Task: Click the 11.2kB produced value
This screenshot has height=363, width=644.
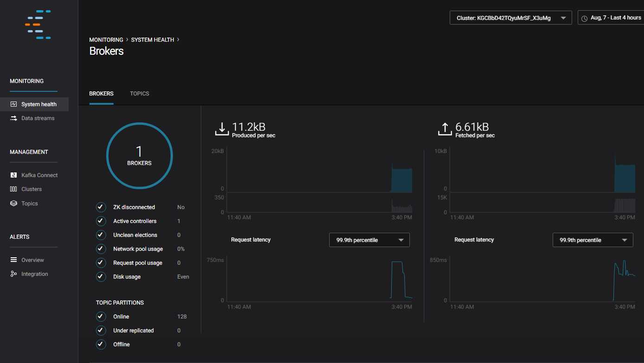Action: pos(249,127)
